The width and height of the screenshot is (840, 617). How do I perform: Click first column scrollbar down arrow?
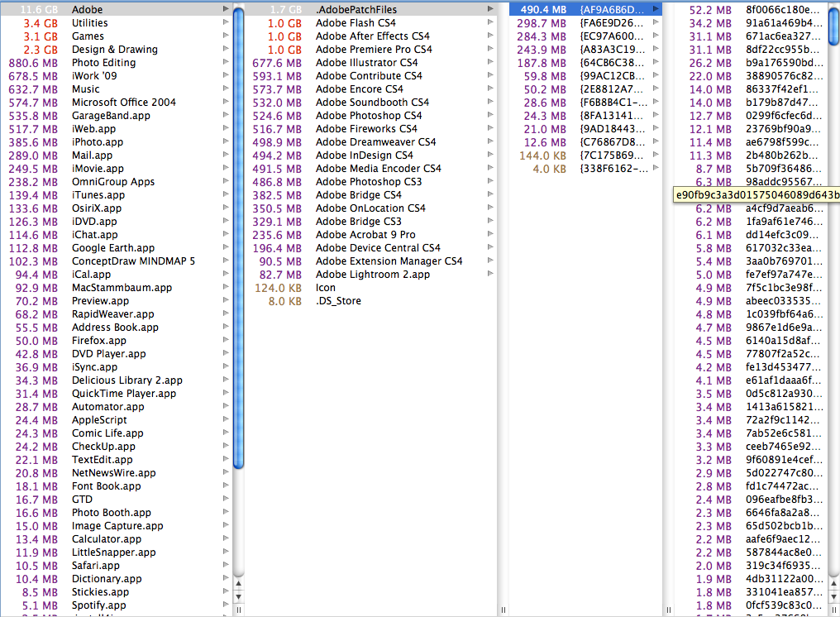[x=238, y=596]
